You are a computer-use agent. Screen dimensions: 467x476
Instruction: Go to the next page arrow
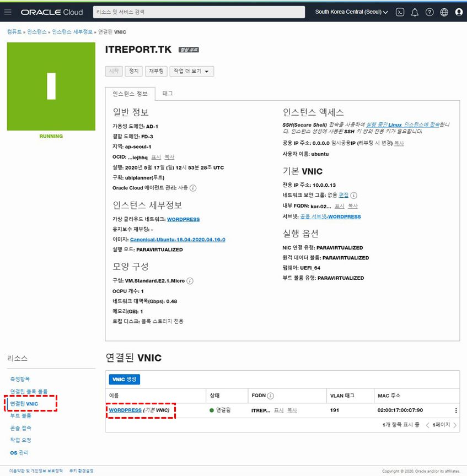tap(455, 425)
